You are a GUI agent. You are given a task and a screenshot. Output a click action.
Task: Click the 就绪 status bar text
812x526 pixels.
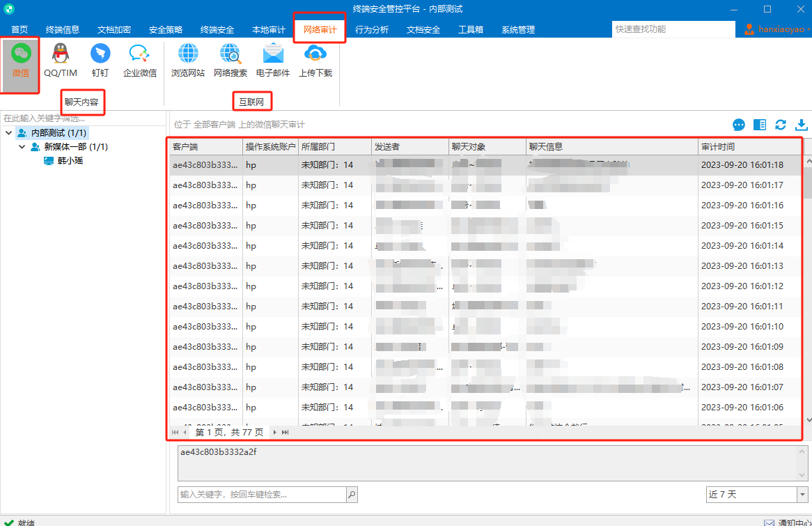coord(26,523)
